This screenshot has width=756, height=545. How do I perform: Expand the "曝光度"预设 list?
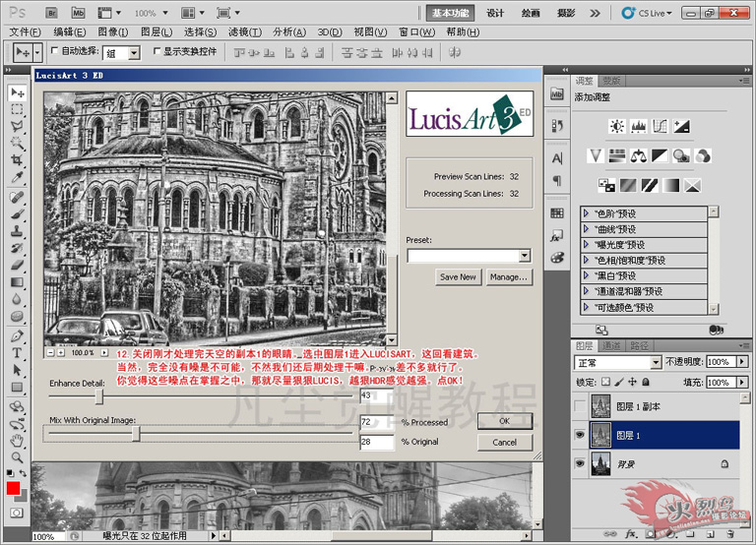click(586, 245)
